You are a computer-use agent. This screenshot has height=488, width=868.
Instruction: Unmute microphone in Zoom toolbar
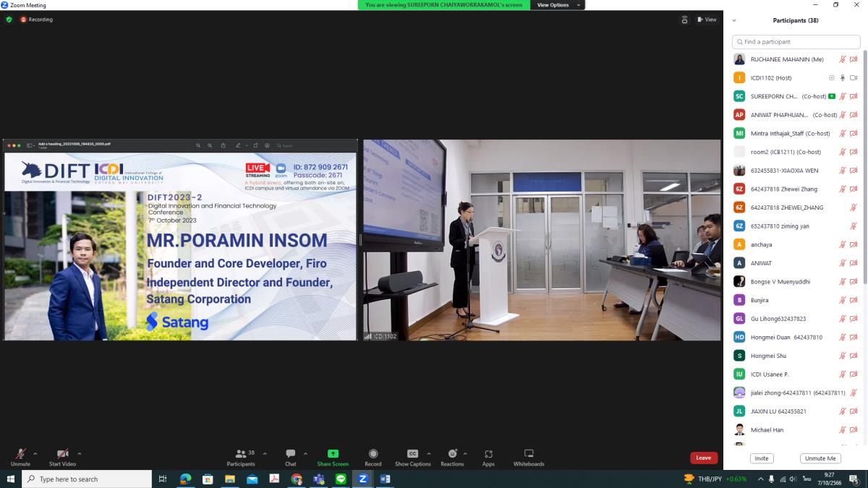20,457
